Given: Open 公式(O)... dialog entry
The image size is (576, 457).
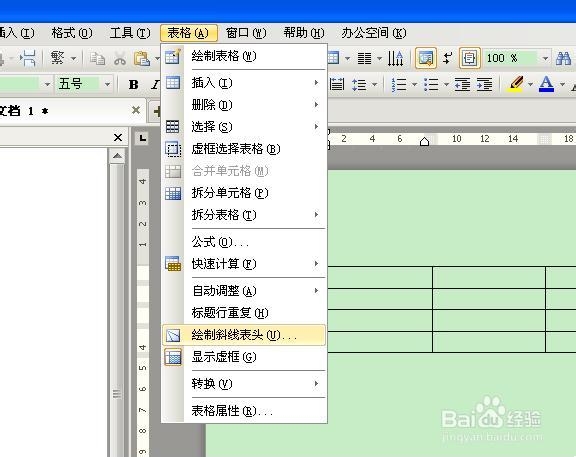Looking at the screenshot, I should coord(244,242).
